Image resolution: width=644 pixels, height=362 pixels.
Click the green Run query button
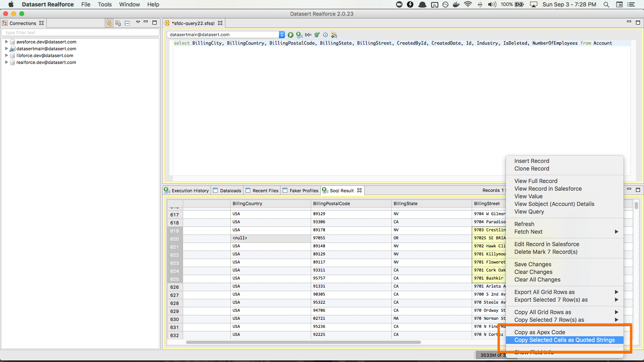[291, 35]
